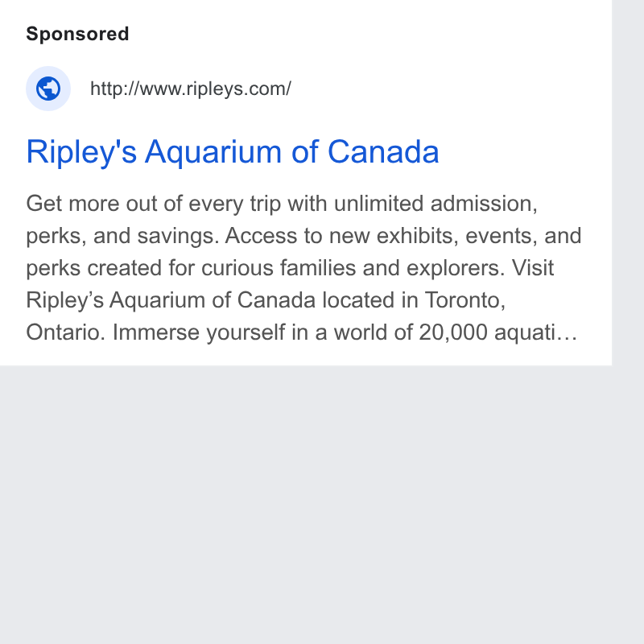Image resolution: width=644 pixels, height=644 pixels.
Task: Click the words unlimited admission in the description
Action: click(436, 204)
